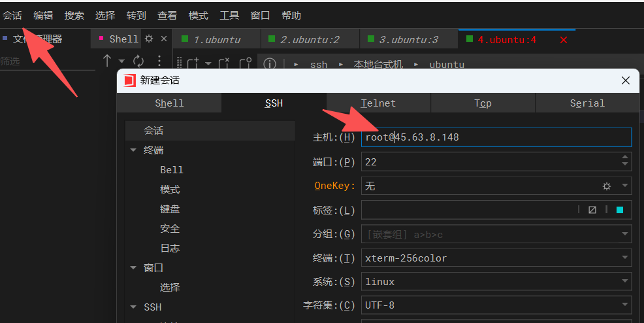Close the 新建会话 dialog
Viewport: 644px width, 323px height.
626,80
